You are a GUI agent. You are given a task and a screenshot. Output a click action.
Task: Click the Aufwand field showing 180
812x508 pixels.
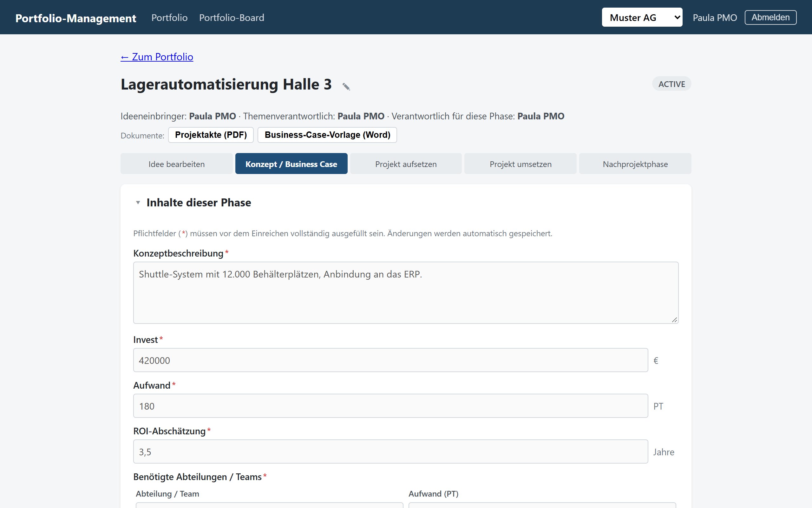(x=390, y=406)
